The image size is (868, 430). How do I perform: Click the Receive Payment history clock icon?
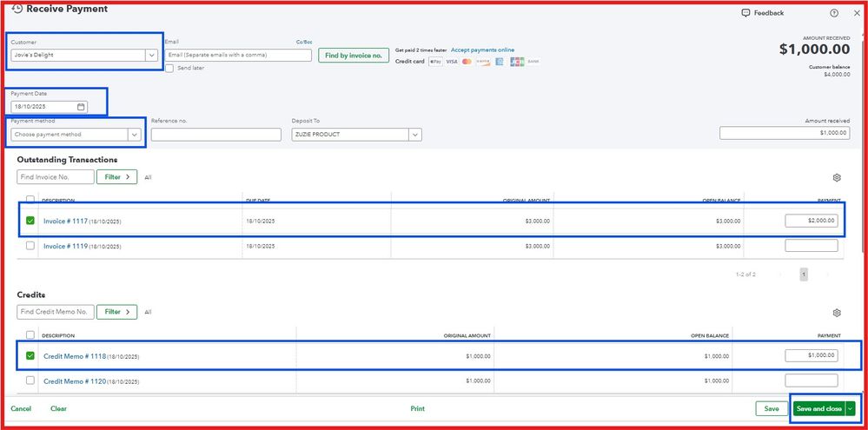[17, 9]
